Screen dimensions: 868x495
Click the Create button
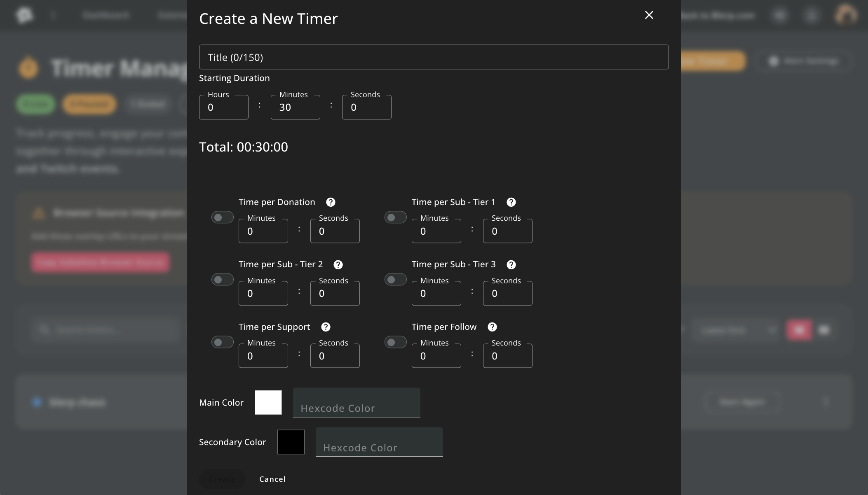tap(222, 479)
